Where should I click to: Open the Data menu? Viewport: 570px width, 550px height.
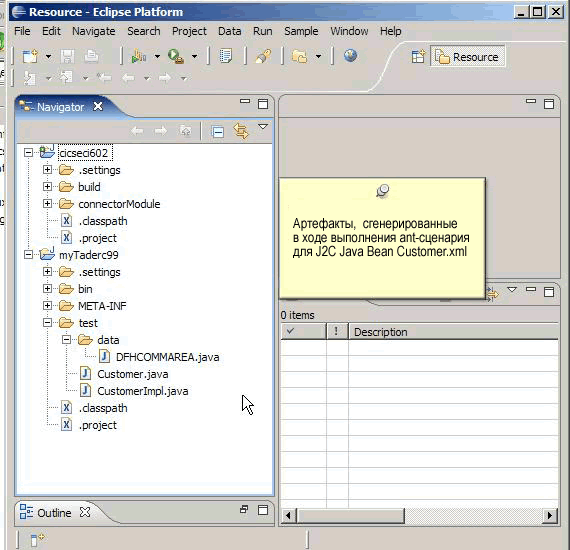pos(229,31)
